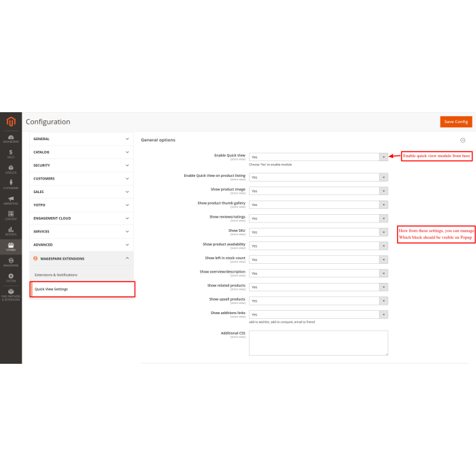The height and width of the screenshot is (476, 476).
Task: Expand the SALES config section
Action: (82, 192)
